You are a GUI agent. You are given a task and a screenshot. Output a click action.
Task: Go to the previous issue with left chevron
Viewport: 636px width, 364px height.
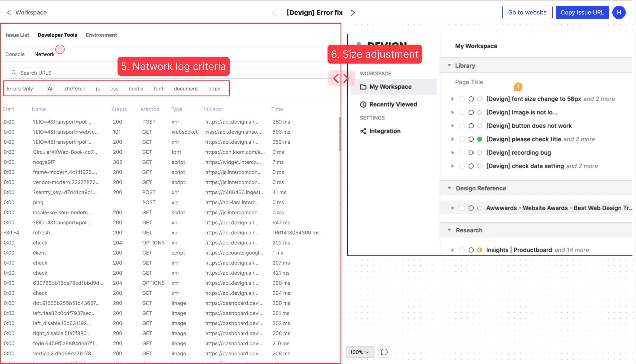point(274,12)
